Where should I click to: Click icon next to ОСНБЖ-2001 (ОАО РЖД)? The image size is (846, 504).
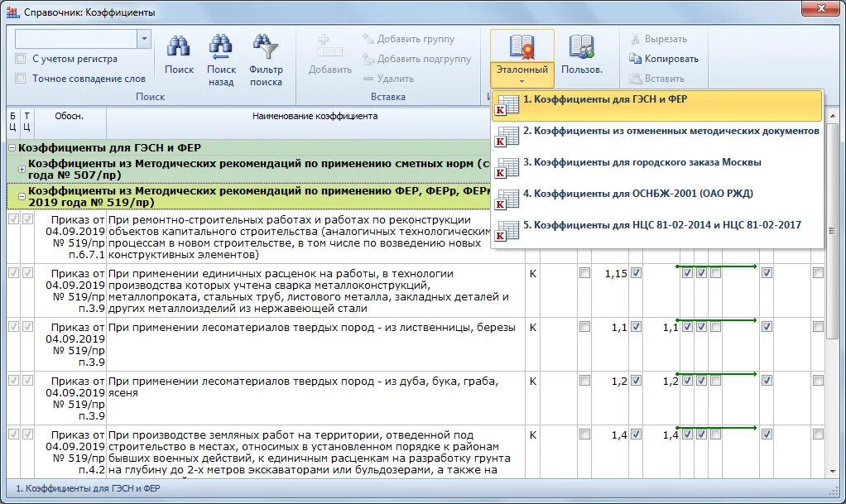point(507,199)
